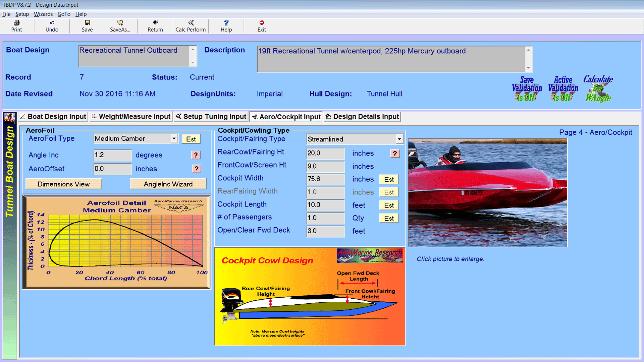Click the SaveAs toolbar icon
The image size is (644, 362).
(x=120, y=26)
